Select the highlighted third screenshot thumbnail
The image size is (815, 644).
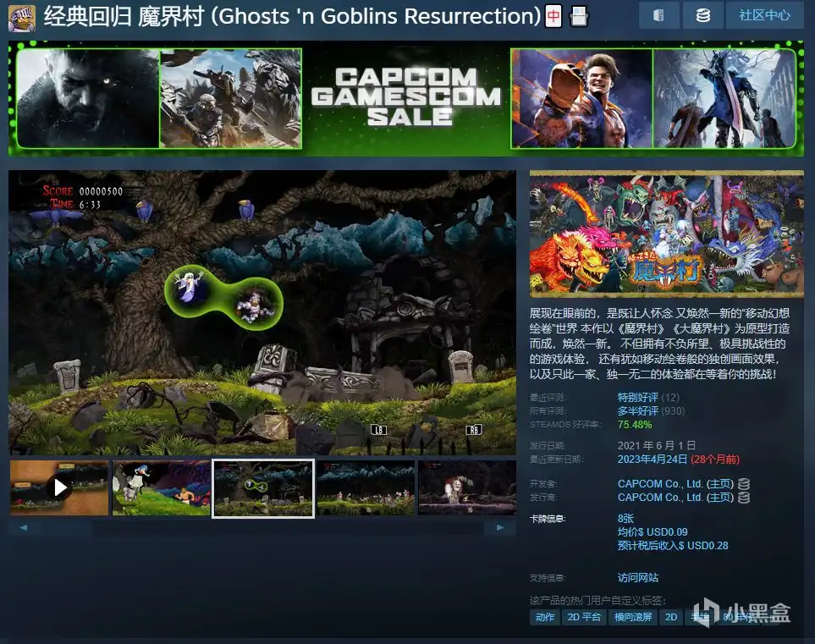click(263, 488)
